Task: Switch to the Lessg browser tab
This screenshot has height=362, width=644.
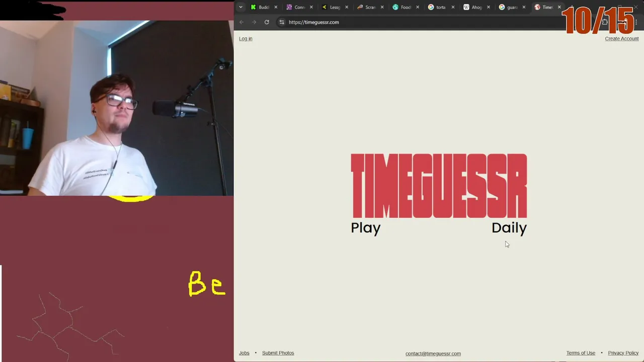Action: (335, 7)
